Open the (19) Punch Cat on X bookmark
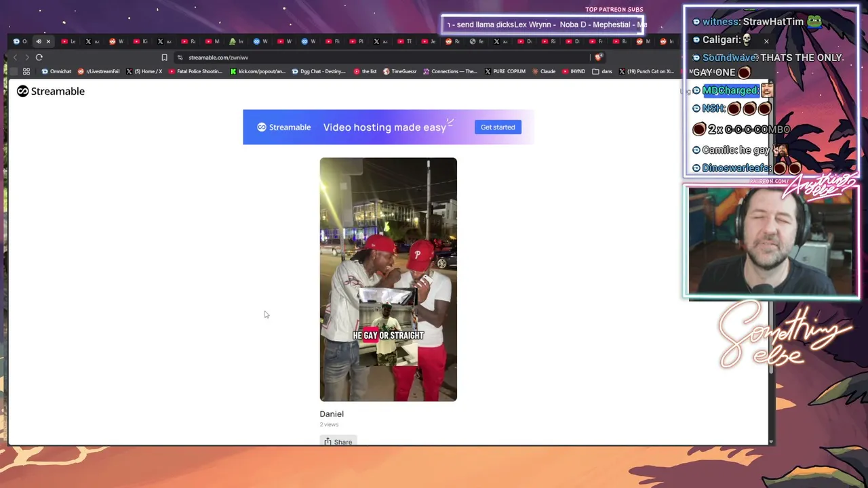Image resolution: width=868 pixels, height=488 pixels. (x=646, y=71)
